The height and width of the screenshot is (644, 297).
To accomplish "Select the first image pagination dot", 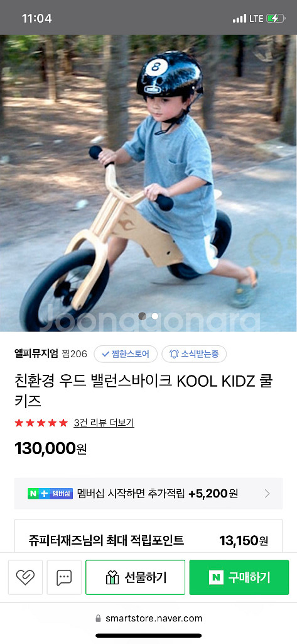I will pos(143,316).
